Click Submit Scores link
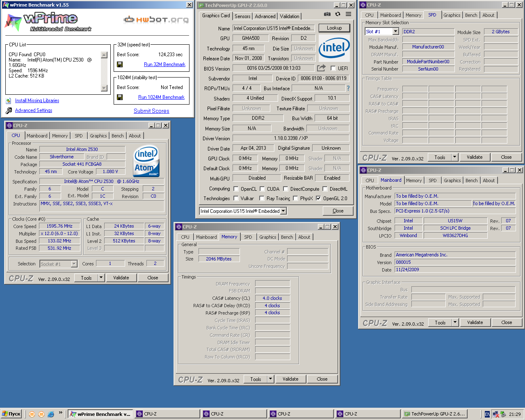 151,111
